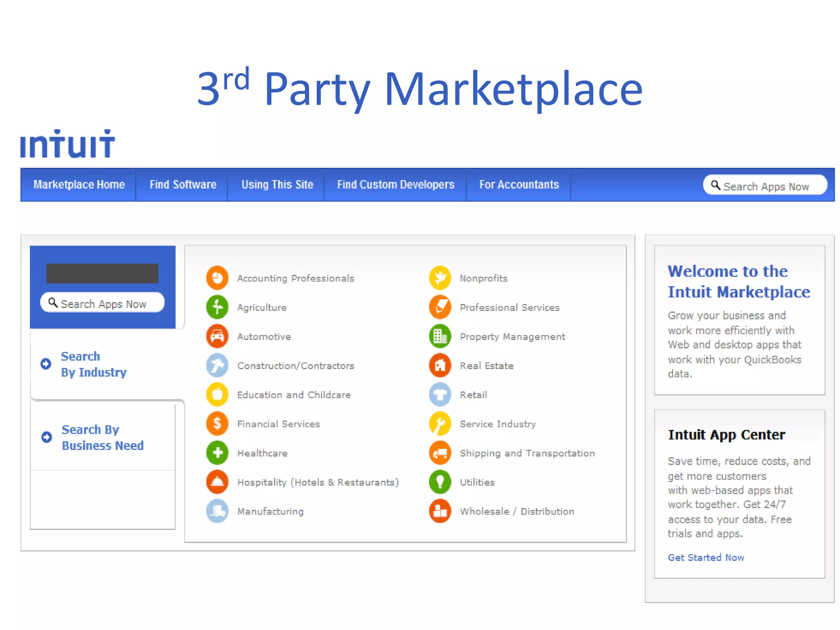Click the Wholesale / Distribution boxes icon
The width and height of the screenshot is (840, 630).
coord(440,511)
